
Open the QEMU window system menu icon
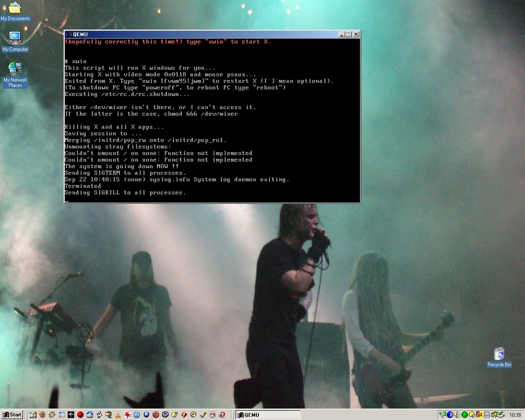coord(69,34)
